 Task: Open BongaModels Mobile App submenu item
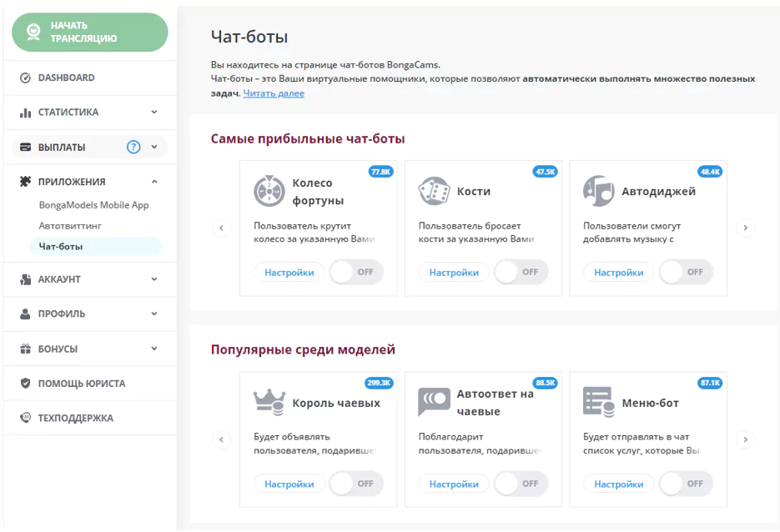93,205
